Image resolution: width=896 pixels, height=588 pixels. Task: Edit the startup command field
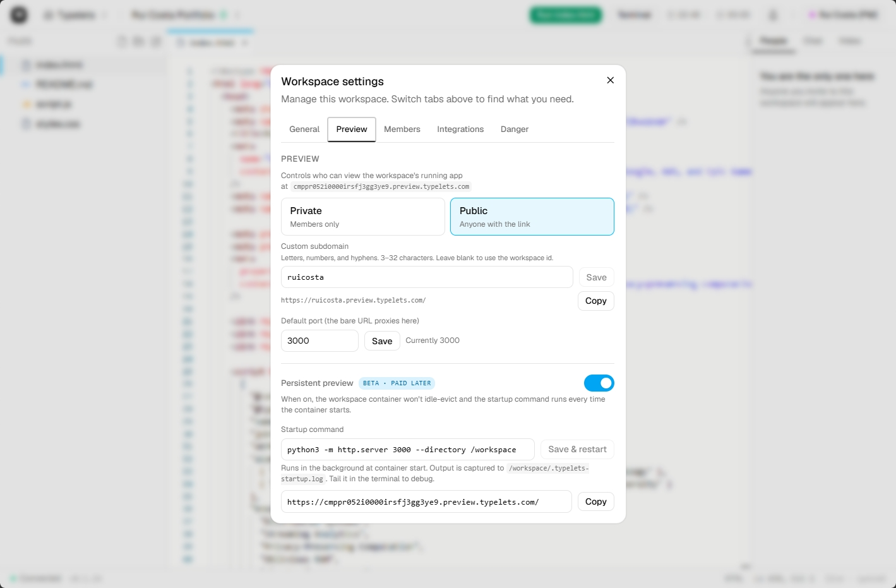coord(408,450)
